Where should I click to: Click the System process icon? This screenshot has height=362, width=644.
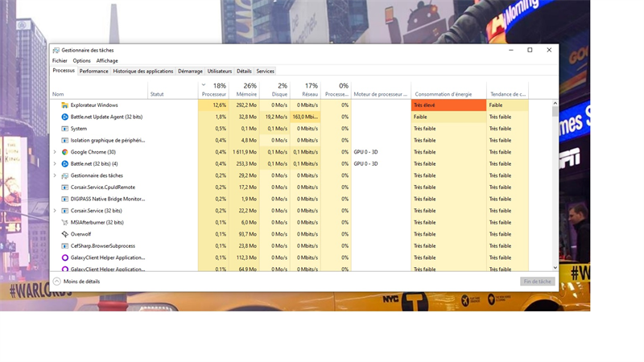(x=64, y=129)
